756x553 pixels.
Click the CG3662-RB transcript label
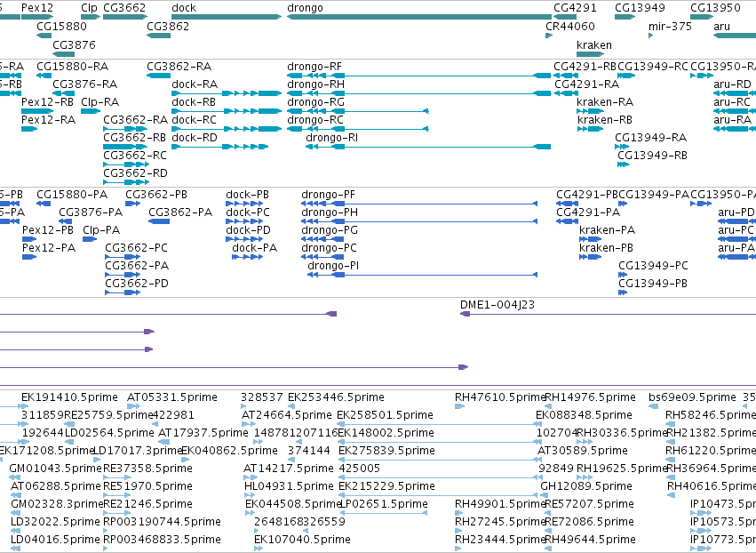click(134, 138)
